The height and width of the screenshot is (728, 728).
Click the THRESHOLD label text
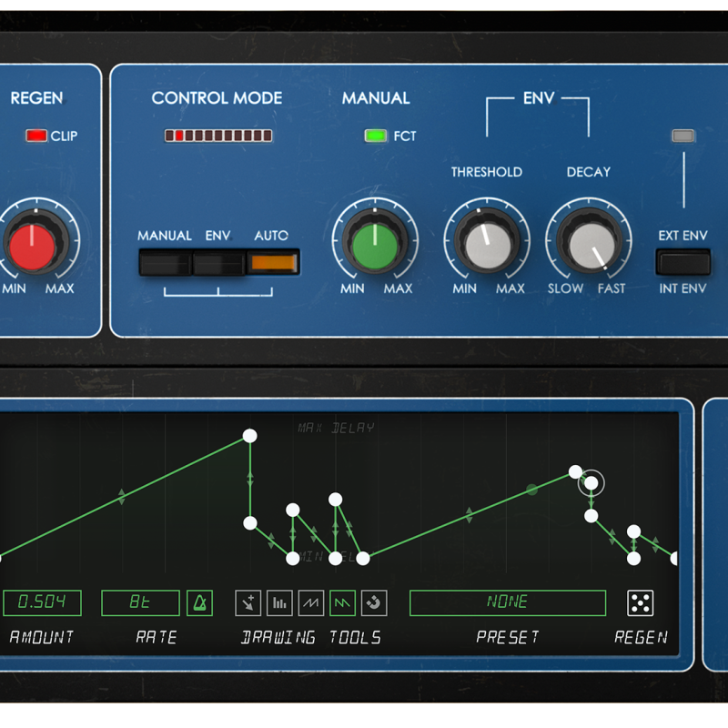tap(487, 172)
